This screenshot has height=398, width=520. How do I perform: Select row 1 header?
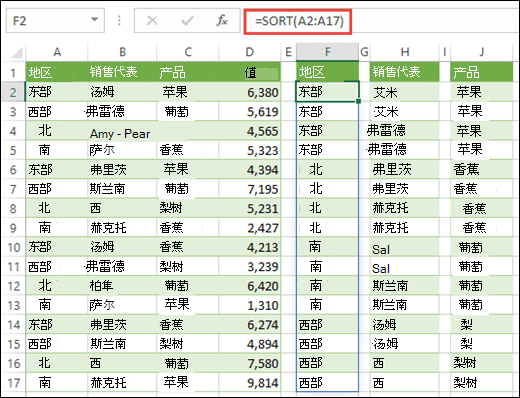[x=13, y=72]
